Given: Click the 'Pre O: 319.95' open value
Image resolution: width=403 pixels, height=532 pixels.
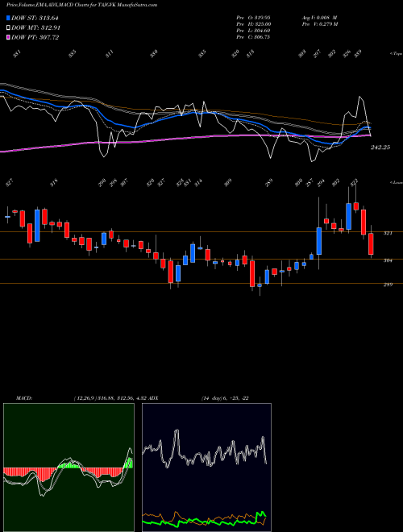Looking at the screenshot, I should pyautogui.click(x=253, y=18).
